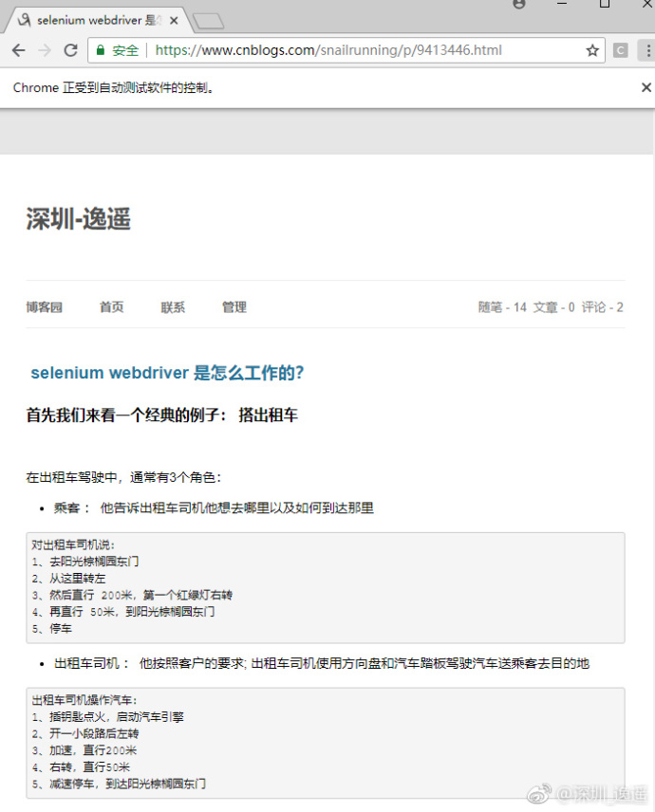Click code line 2、开一小段路后左转
Viewport: 655px width, 812px height.
[x=85, y=733]
